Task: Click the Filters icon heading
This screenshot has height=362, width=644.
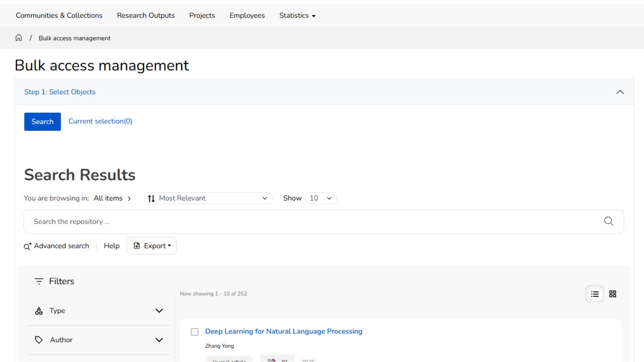Action: coord(39,281)
